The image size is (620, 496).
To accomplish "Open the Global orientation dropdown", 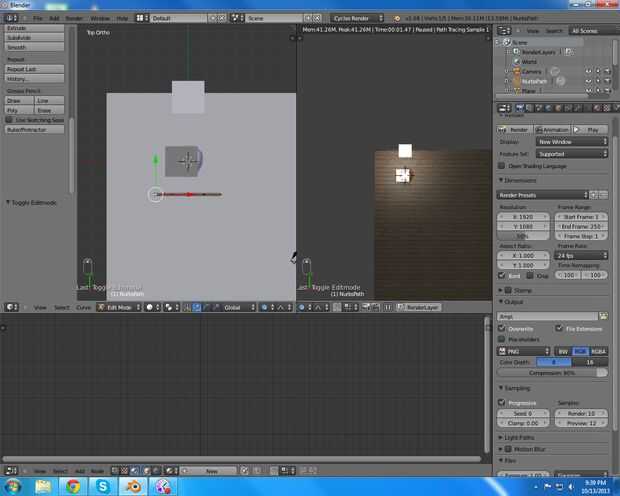I will (x=238, y=307).
